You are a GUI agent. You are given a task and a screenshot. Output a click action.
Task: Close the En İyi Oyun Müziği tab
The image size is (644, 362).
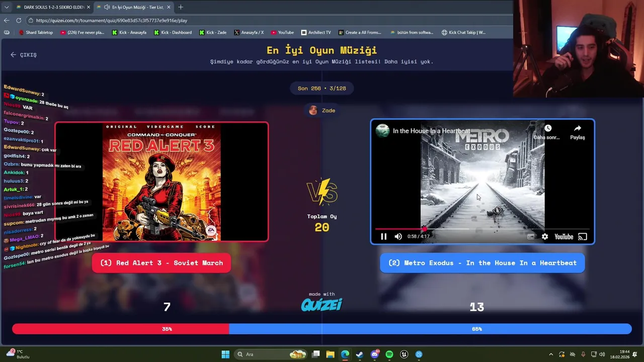169,7
